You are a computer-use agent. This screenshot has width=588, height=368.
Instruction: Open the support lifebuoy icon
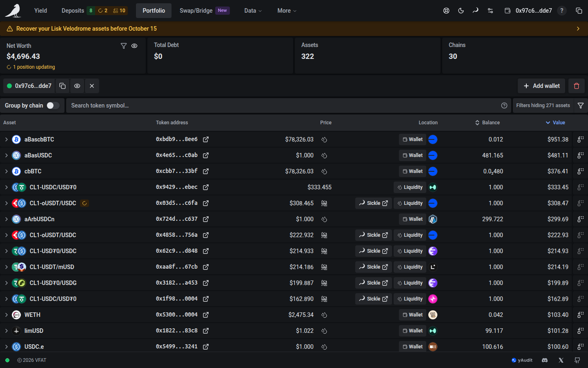point(446,11)
